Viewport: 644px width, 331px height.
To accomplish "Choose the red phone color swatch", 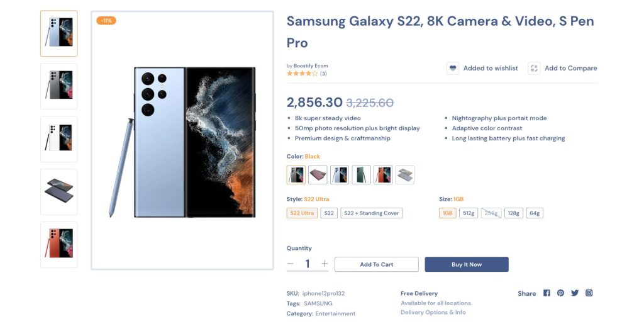I will point(383,175).
